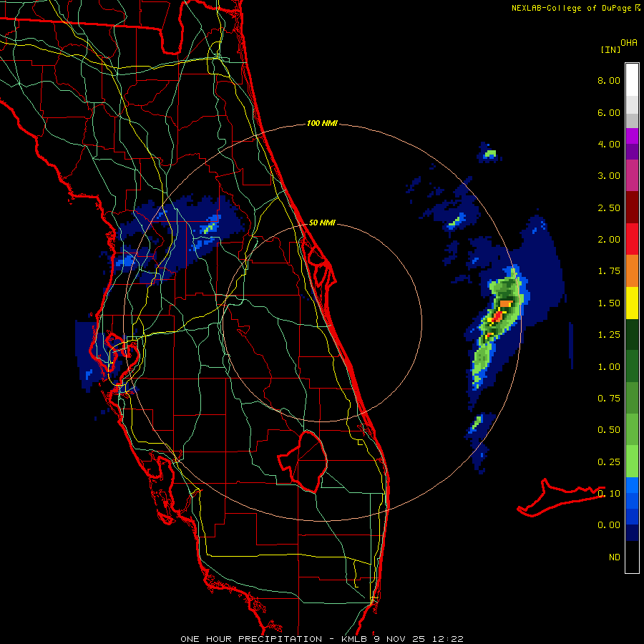Click the yellow legend color block
This screenshot has height=644, width=644.
pyautogui.click(x=632, y=303)
